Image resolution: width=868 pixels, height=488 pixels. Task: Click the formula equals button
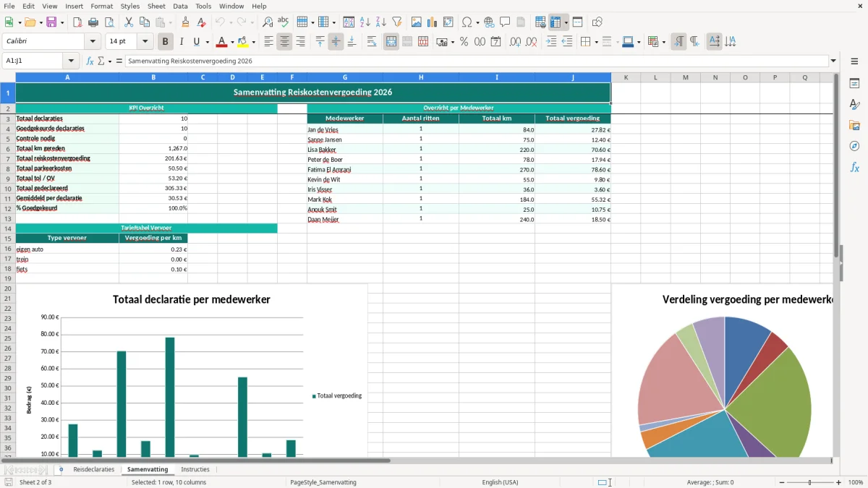point(119,61)
